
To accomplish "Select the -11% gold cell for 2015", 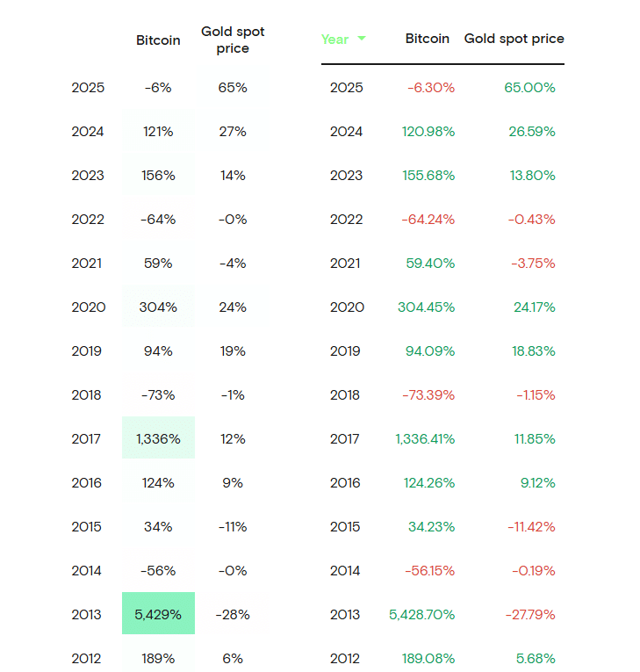I will click(x=233, y=527).
